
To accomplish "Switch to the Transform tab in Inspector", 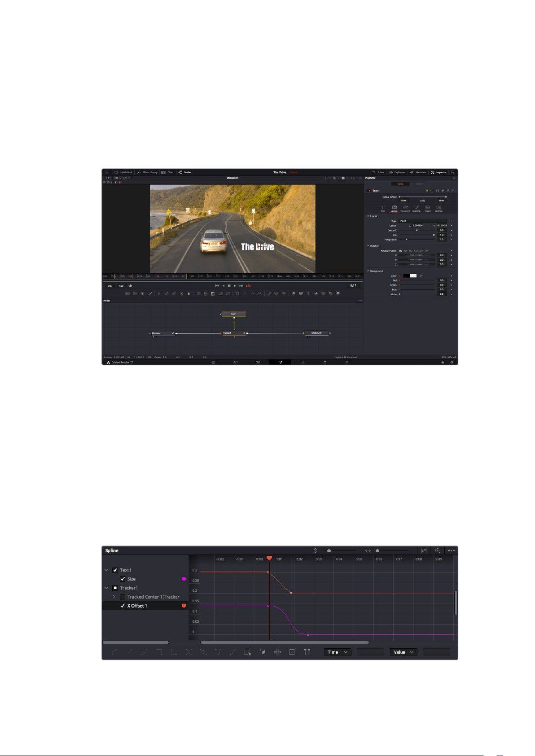I will tap(405, 209).
